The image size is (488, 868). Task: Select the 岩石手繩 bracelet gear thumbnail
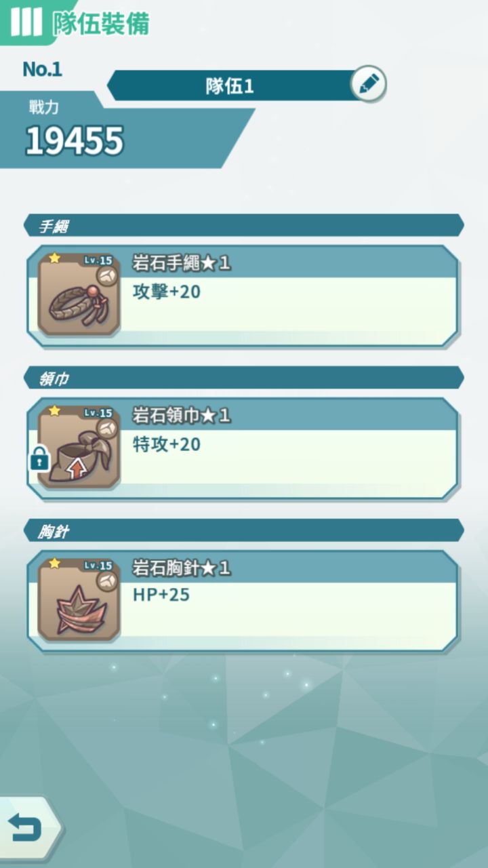point(79,294)
